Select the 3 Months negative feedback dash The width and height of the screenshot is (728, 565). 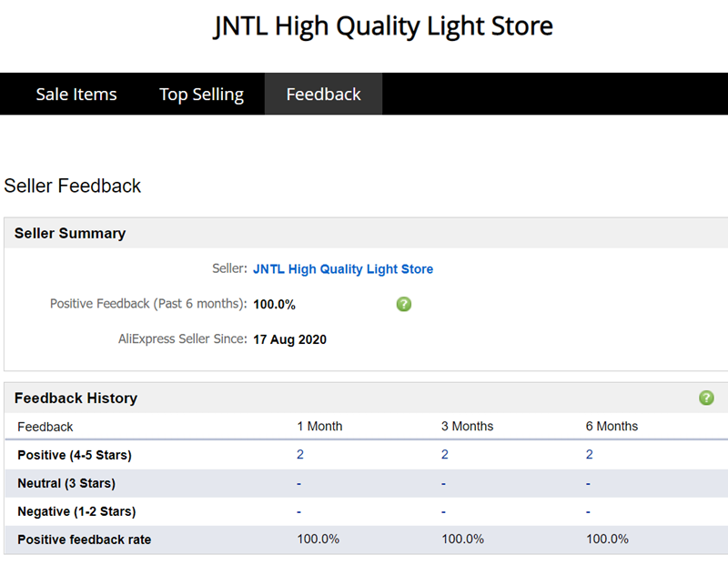tap(443, 511)
